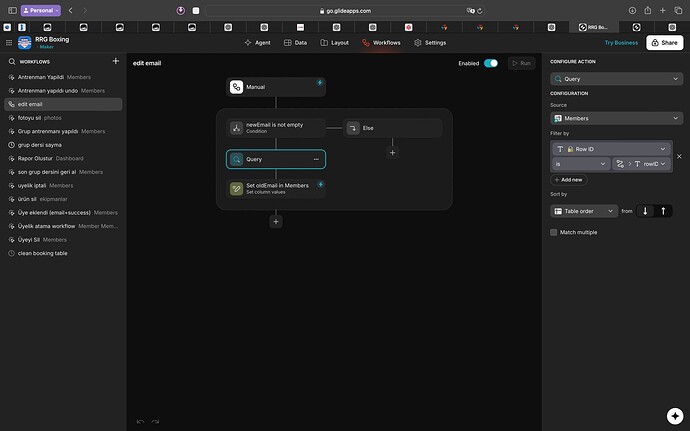Sort from down arrow direction
Screen dimensions: 690x431
[x=645, y=211]
